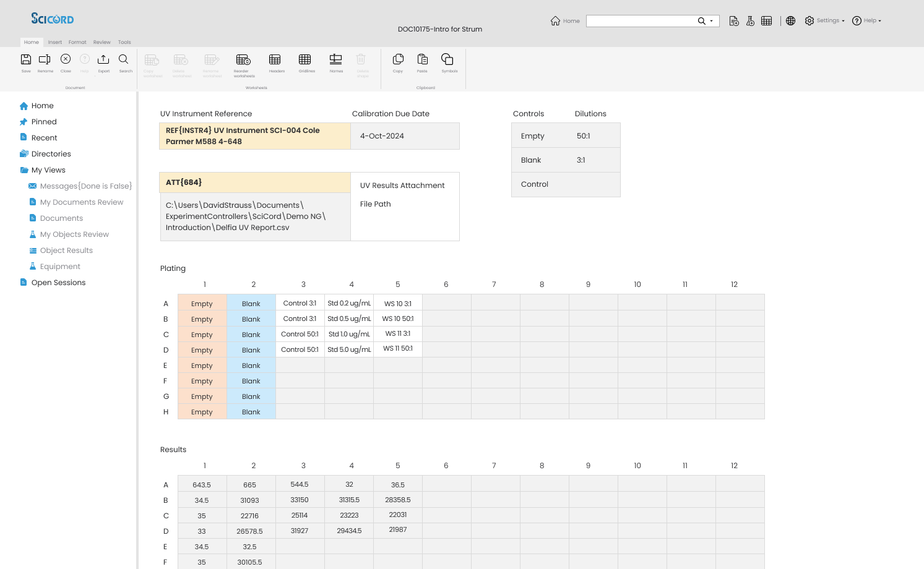Copy selection with Clipboard Copy icon

(398, 59)
